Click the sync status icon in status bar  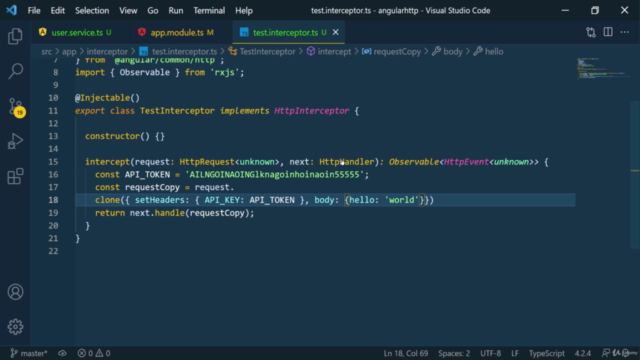point(62,353)
